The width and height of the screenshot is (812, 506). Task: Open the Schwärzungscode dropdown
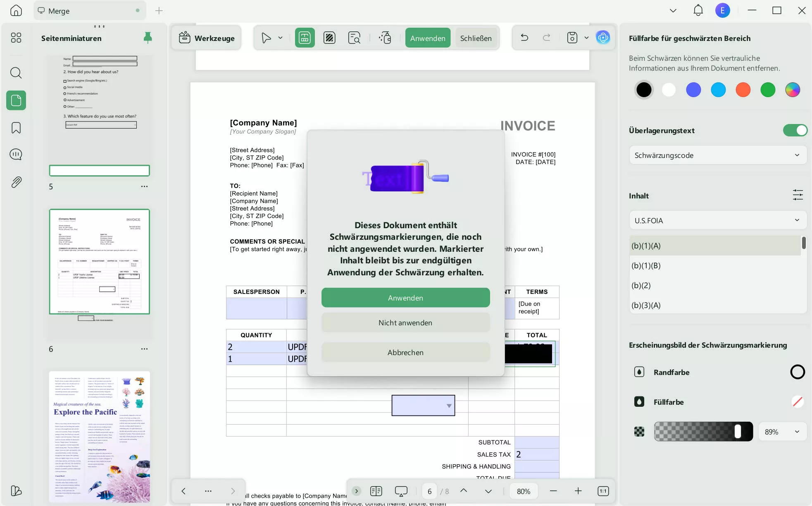point(717,155)
